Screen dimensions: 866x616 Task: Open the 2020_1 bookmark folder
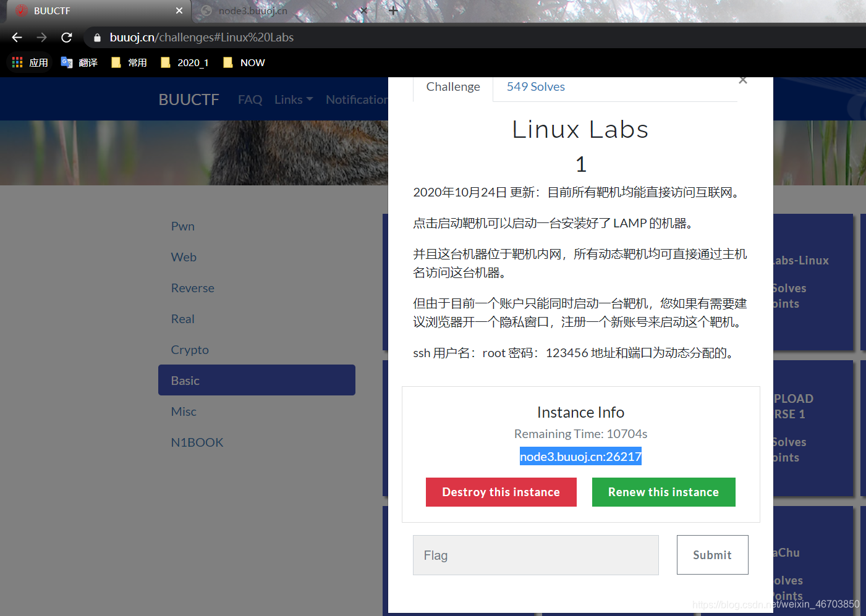[184, 62]
